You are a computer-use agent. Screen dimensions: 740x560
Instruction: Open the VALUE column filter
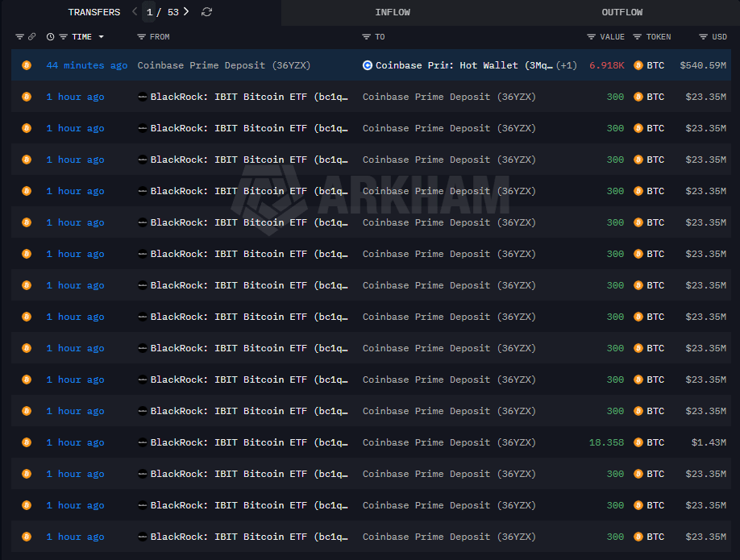click(592, 37)
